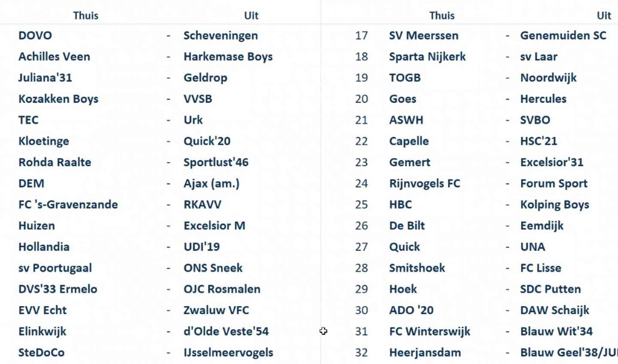Image resolution: width=618 pixels, height=364 pixels.
Task: Select the SV Meerssen cell
Action: coord(423,36)
